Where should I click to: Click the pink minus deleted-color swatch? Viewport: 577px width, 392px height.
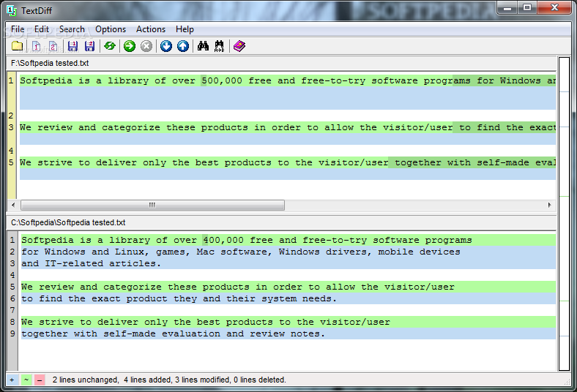[x=40, y=380]
